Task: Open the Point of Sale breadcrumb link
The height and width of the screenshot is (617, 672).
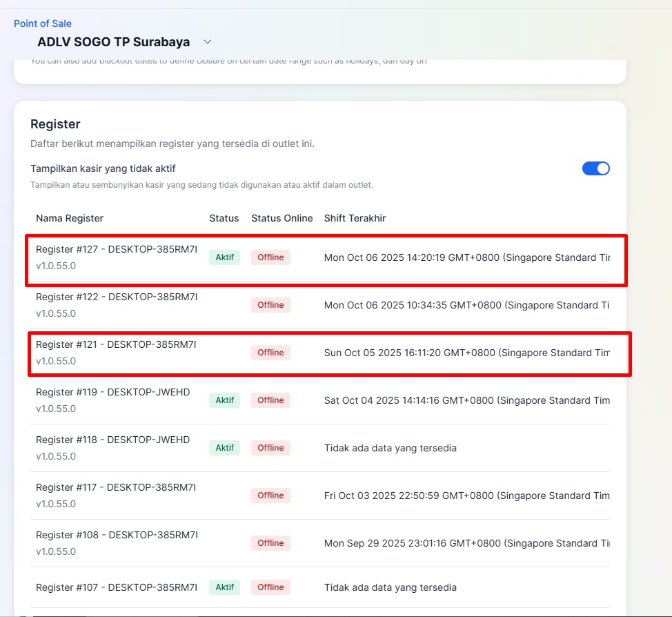Action: click(x=43, y=23)
